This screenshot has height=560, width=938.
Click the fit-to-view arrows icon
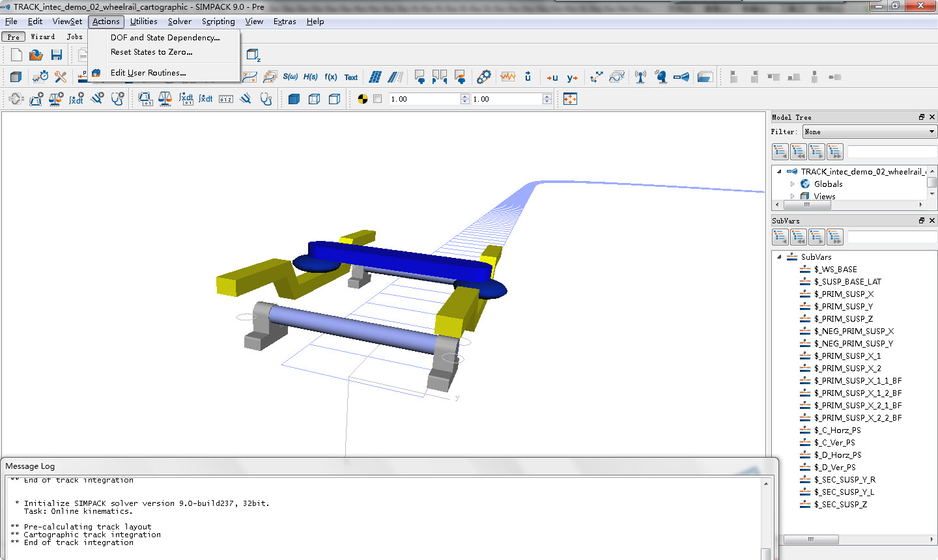[570, 99]
